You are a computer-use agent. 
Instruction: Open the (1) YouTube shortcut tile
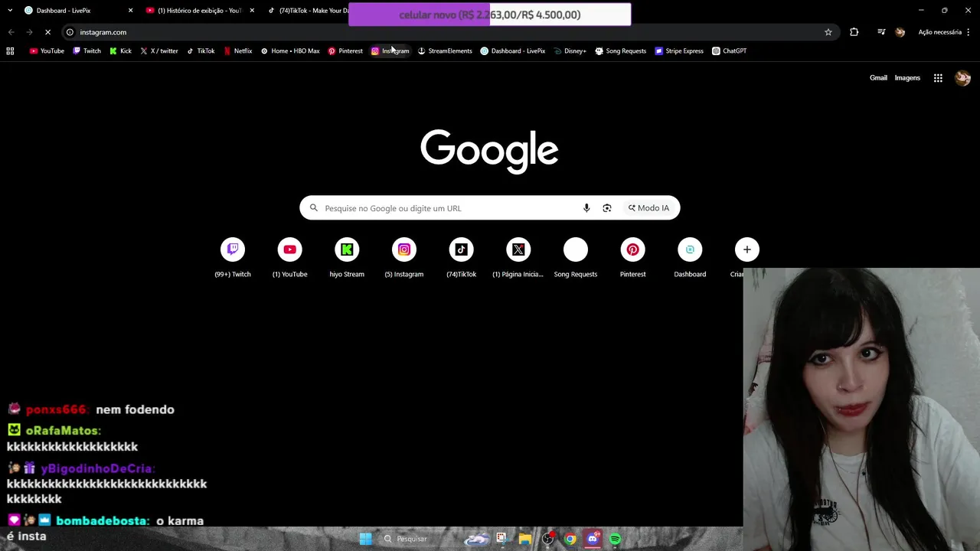click(x=290, y=258)
